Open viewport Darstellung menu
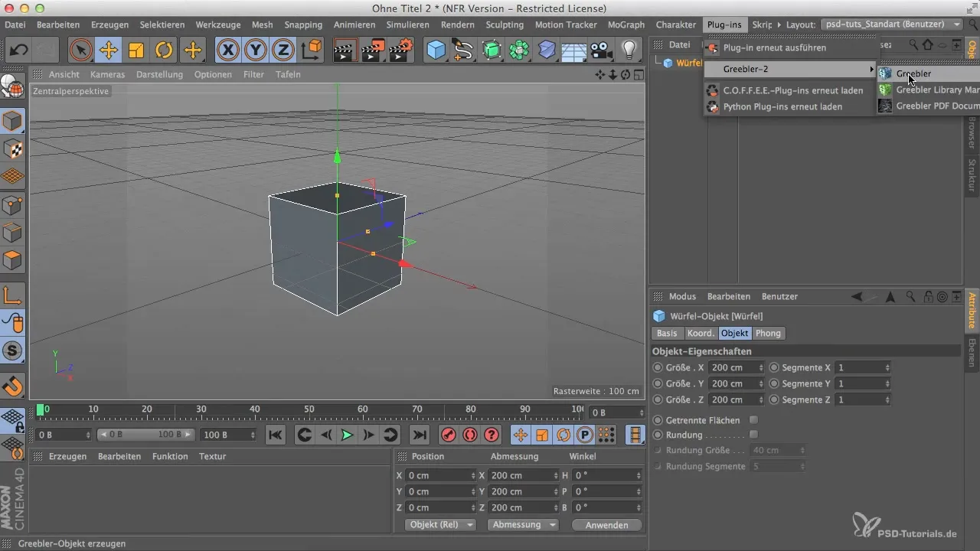Image resolution: width=980 pixels, height=551 pixels. 159,74
